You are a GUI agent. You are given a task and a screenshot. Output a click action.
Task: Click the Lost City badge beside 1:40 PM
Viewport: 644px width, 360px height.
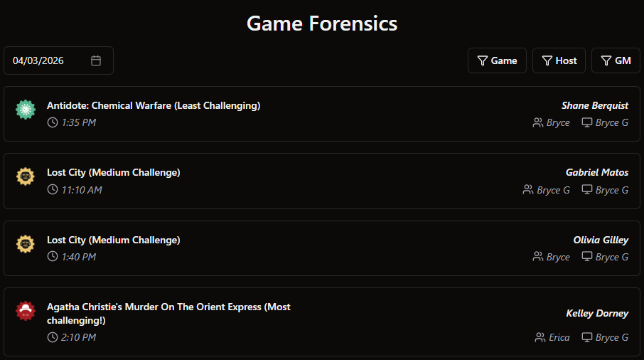tap(26, 244)
